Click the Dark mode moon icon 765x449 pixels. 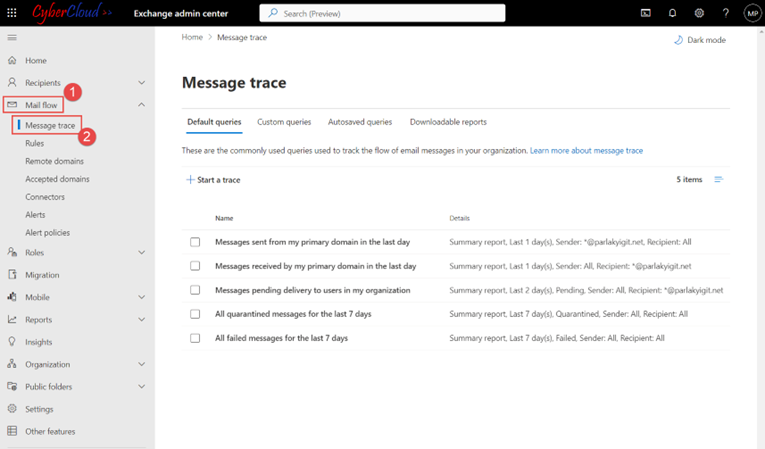pyautogui.click(x=678, y=40)
